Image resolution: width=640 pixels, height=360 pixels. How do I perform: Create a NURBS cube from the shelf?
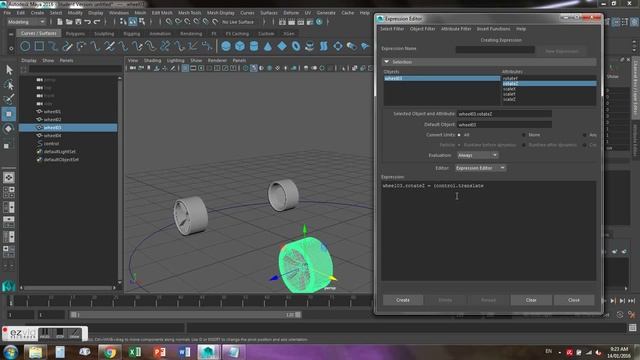click(x=240, y=46)
